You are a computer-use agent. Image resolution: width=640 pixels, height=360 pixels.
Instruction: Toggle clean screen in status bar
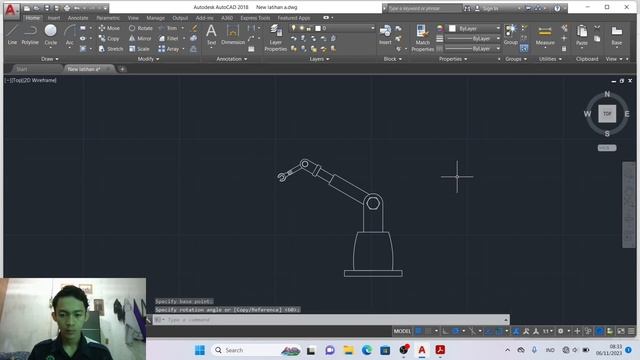pyautogui.click(x=621, y=331)
